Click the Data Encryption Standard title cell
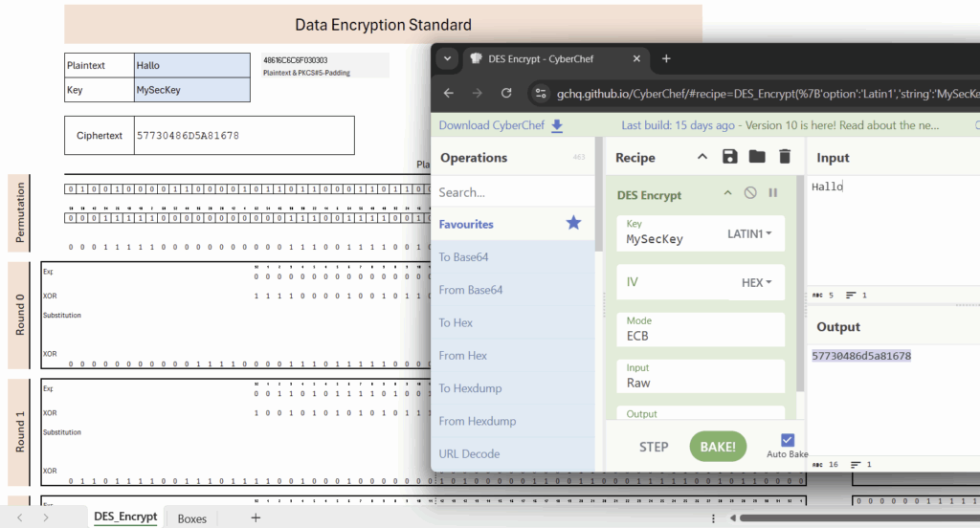The image size is (980, 528). click(x=383, y=24)
